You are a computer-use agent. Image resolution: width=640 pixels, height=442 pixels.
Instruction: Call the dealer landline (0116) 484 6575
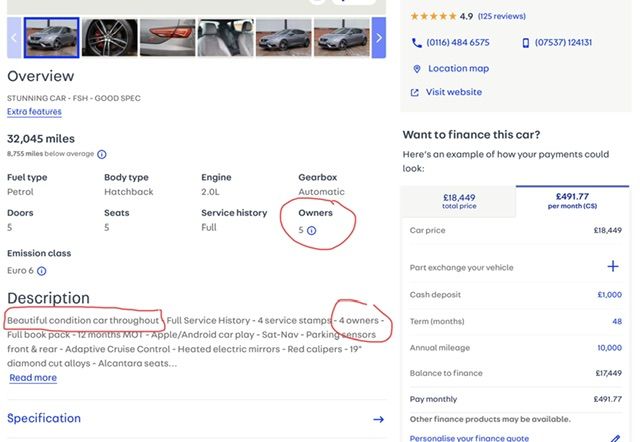pos(451,43)
